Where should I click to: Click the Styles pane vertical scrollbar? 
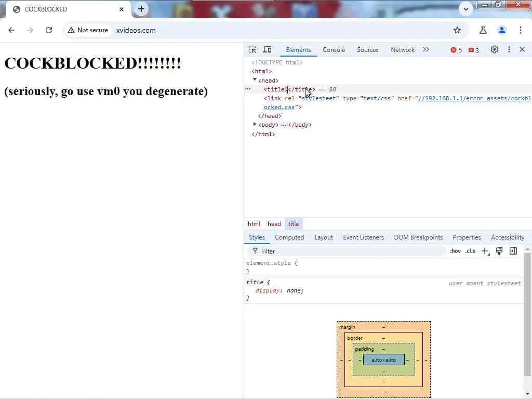tap(527, 314)
